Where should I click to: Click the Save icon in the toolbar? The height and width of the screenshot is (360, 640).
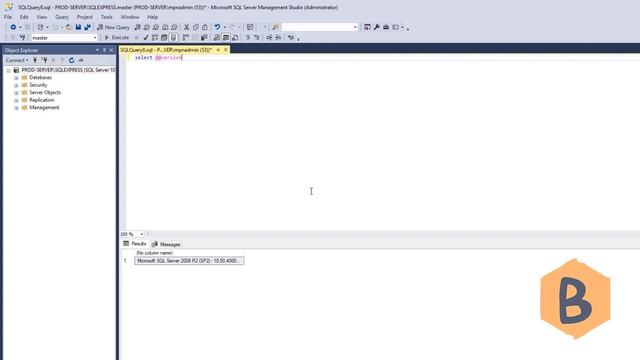coord(78,27)
